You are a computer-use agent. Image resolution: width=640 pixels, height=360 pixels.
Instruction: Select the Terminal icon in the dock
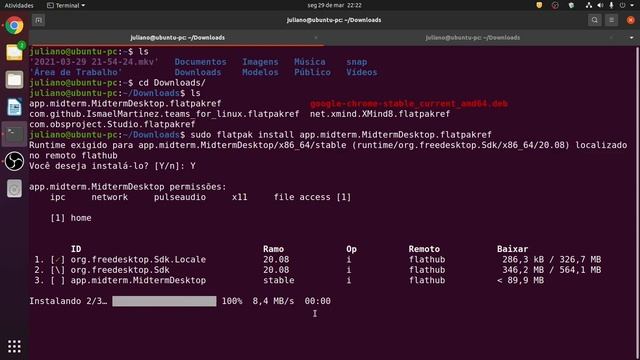14,134
